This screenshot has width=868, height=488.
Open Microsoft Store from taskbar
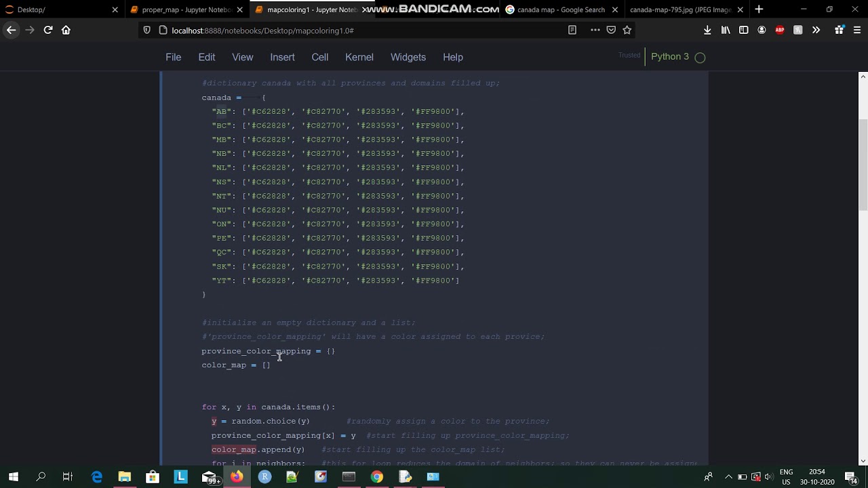[153, 476]
